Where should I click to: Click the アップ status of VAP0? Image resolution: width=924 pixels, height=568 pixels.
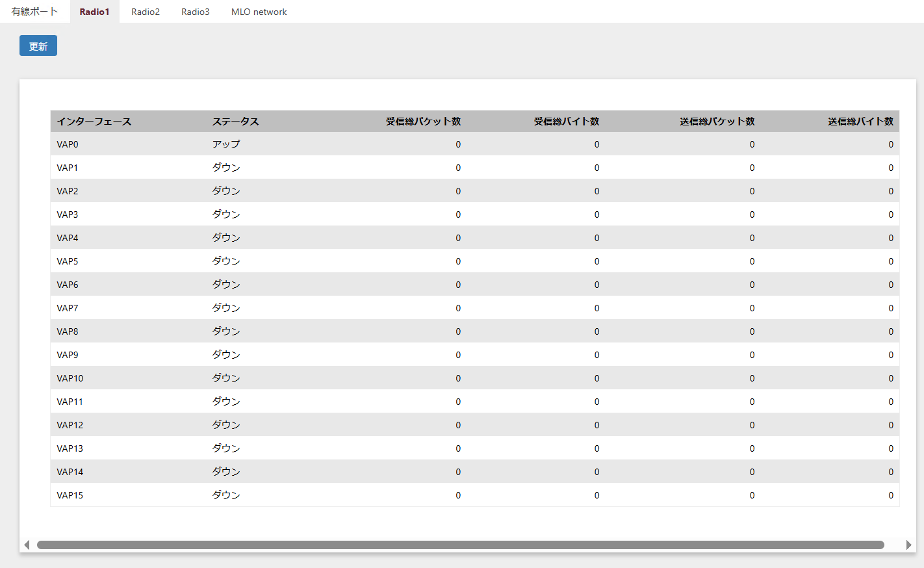(x=226, y=144)
